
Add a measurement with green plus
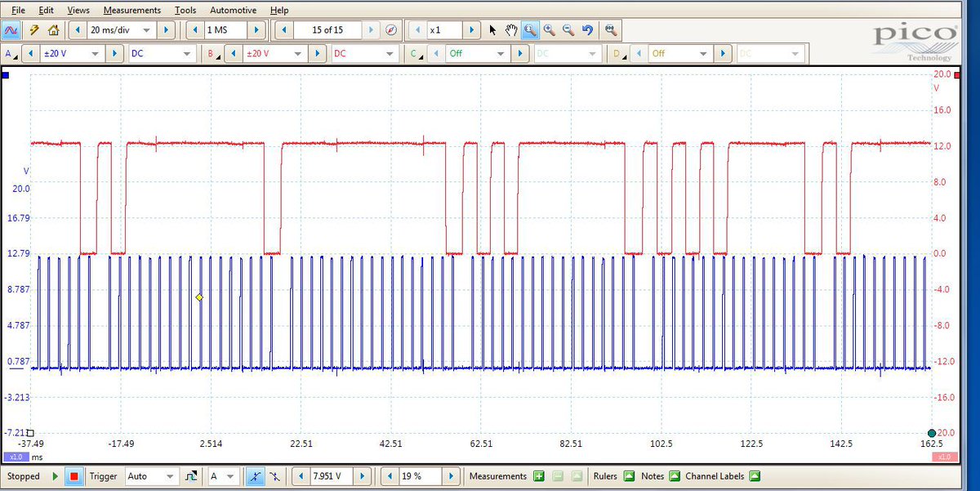click(539, 476)
